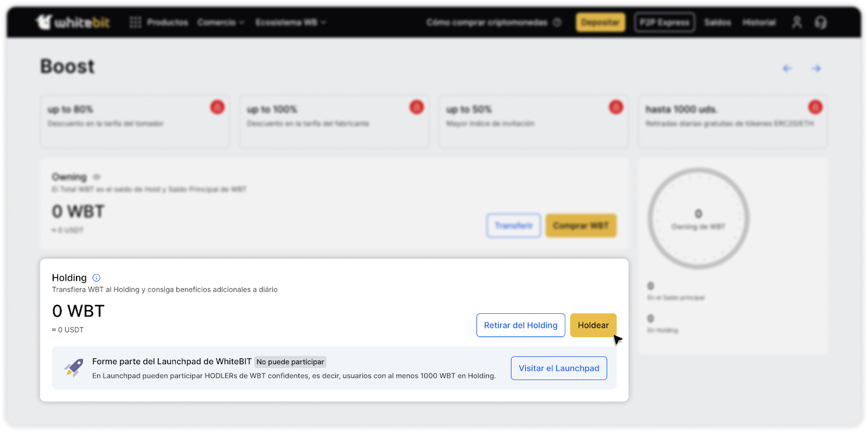
Task: Go to previous Boost card arrow
Action: [787, 68]
